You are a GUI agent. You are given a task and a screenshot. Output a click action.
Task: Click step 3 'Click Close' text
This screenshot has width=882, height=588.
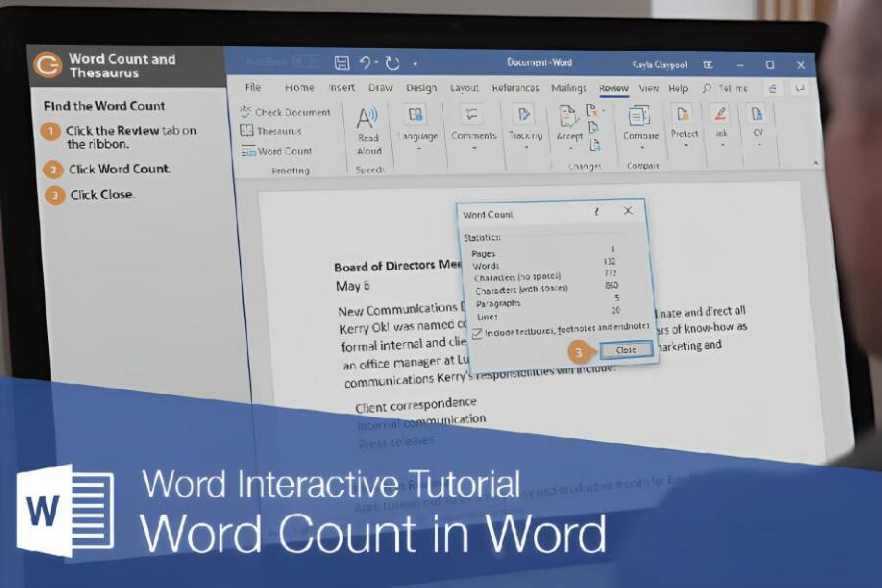[x=102, y=195]
